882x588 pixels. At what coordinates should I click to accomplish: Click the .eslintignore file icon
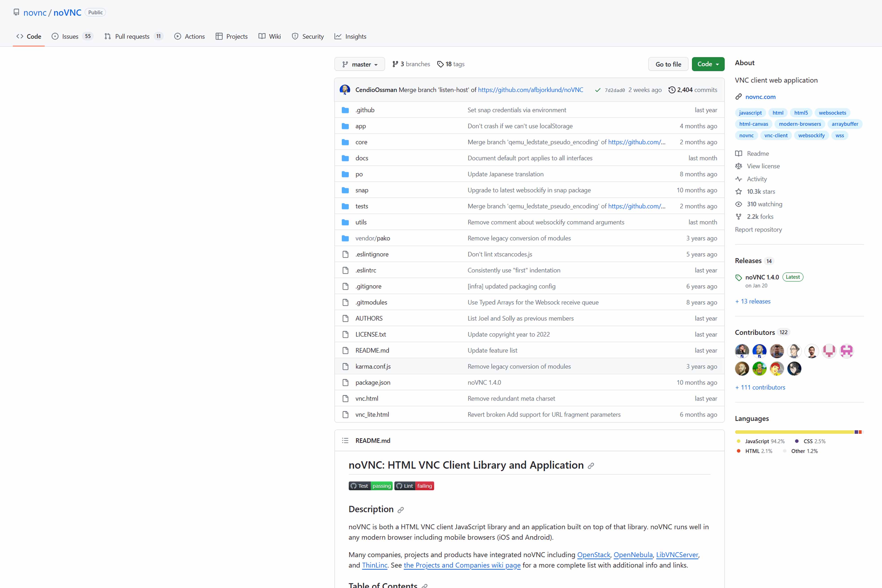coord(345,254)
